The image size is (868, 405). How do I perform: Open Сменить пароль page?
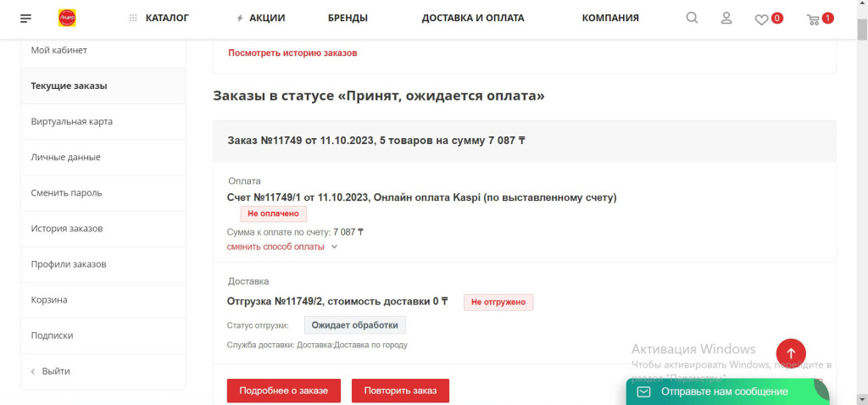pyautogui.click(x=103, y=193)
